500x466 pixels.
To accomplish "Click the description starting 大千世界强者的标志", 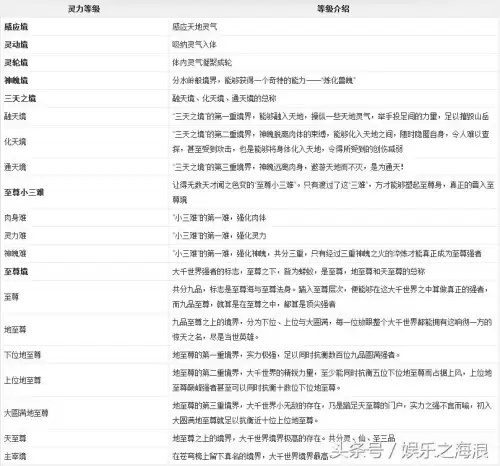I will tap(299, 272).
